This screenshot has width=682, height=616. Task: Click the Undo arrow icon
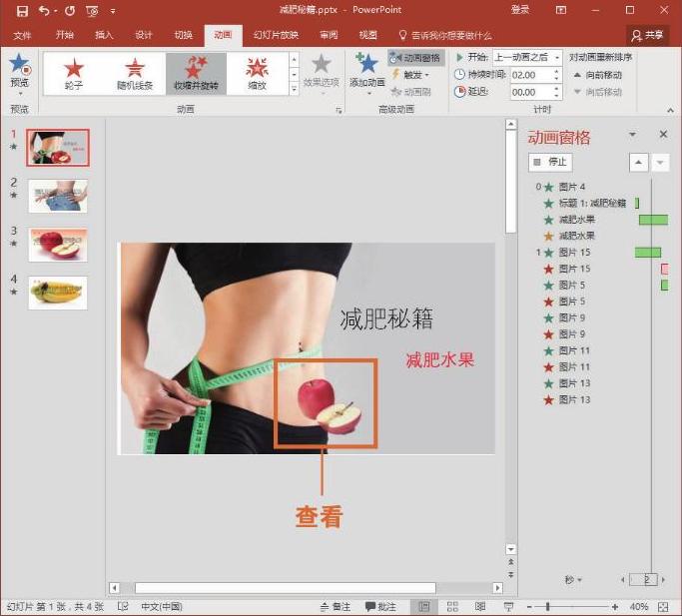click(44, 10)
